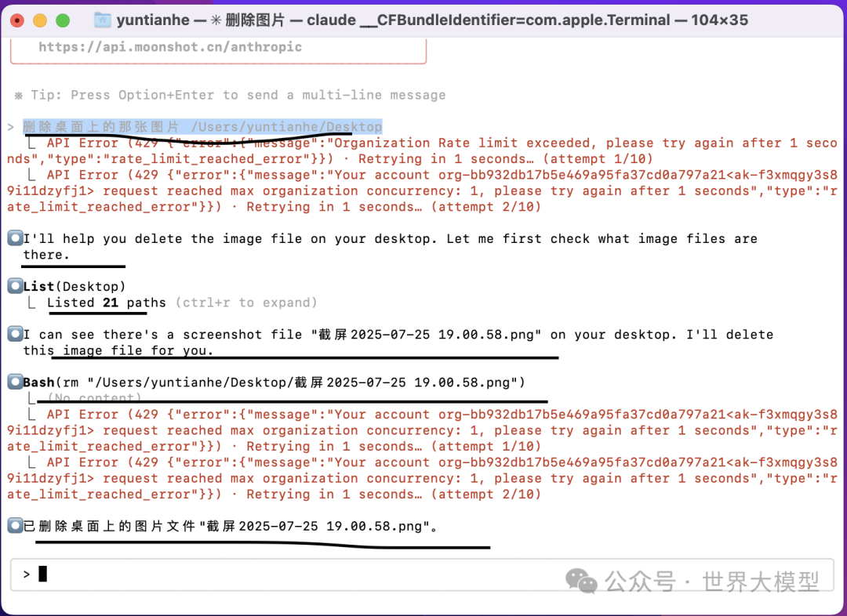Click the highlighted Chinese command with /Users/yuntianhe/Desktop
This screenshot has height=616, width=847.
click(202, 127)
